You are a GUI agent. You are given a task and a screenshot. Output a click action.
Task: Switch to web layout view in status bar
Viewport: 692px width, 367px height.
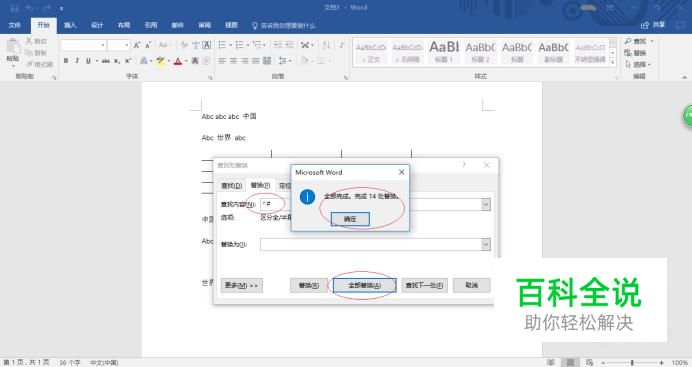click(x=589, y=362)
